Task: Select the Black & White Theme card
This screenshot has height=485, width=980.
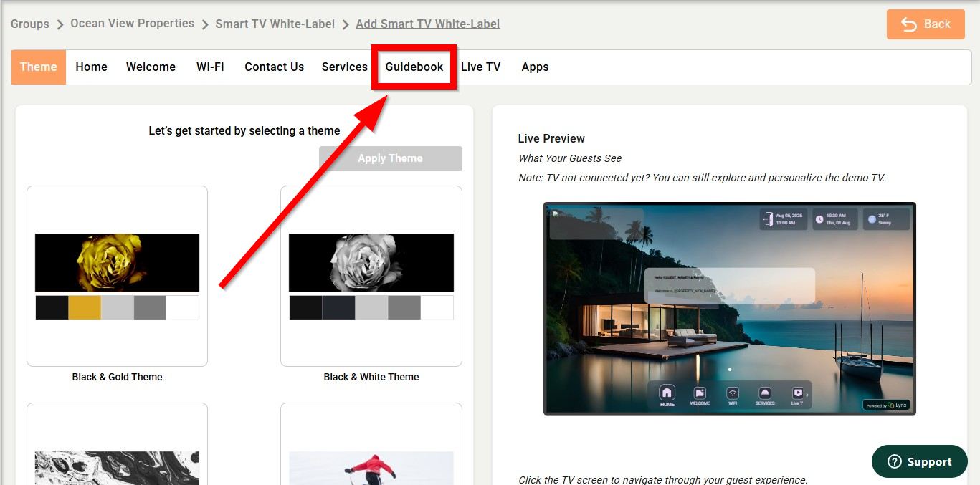Action: (x=371, y=277)
